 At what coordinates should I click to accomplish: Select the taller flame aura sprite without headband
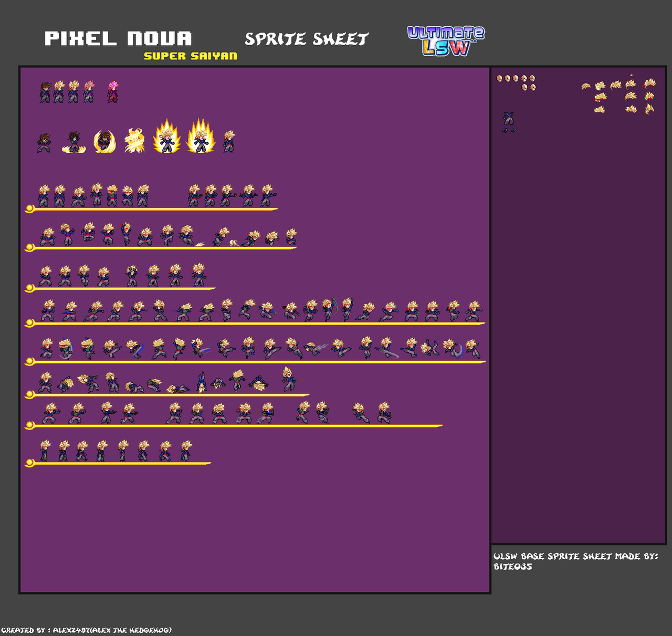pyautogui.click(x=201, y=135)
